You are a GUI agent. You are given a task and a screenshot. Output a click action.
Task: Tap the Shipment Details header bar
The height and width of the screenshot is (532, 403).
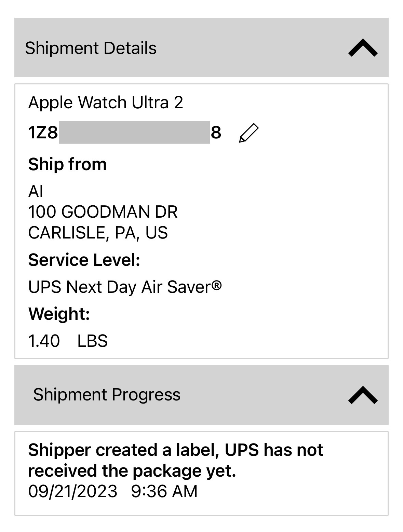point(201,47)
